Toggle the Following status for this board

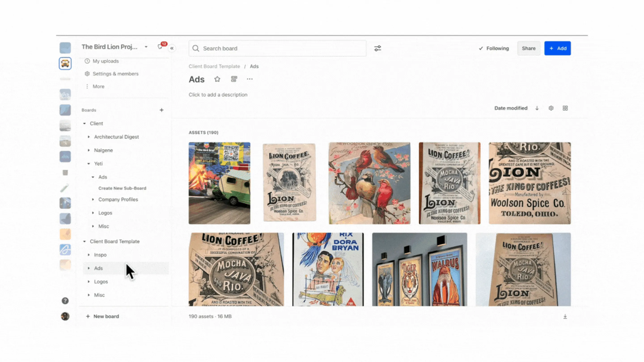click(x=494, y=48)
